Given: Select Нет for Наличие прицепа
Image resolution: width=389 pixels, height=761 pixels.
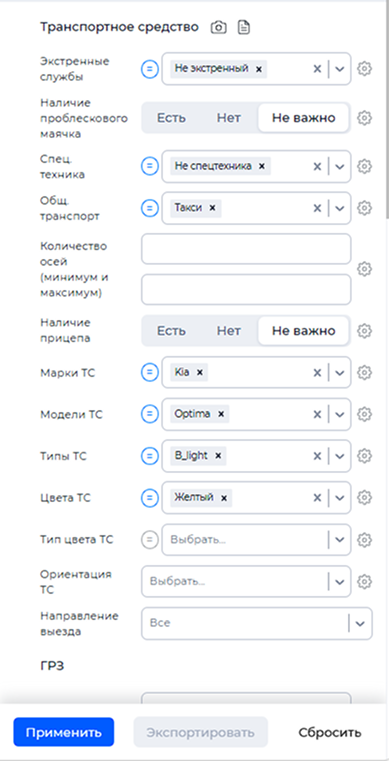Looking at the screenshot, I should coord(228,331).
